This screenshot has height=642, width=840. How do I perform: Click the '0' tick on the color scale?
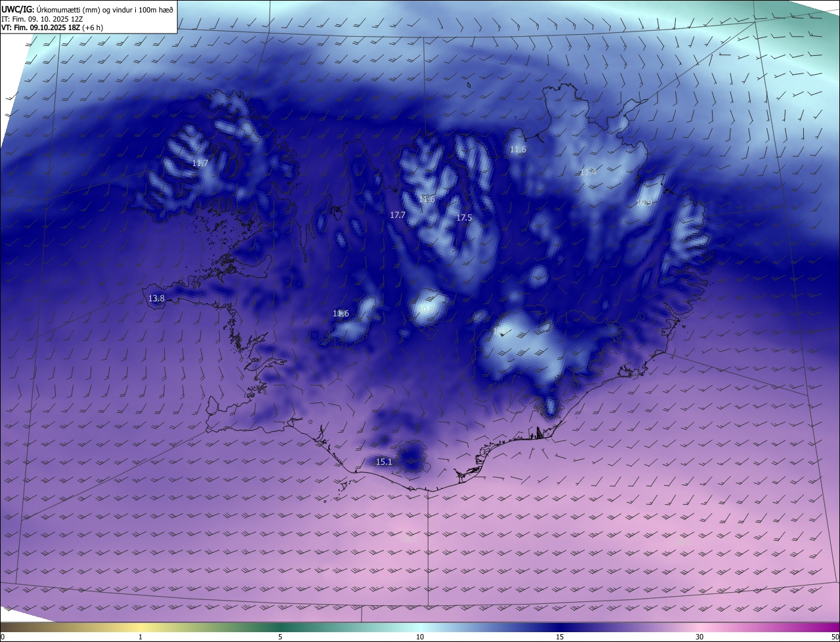(x=3, y=637)
